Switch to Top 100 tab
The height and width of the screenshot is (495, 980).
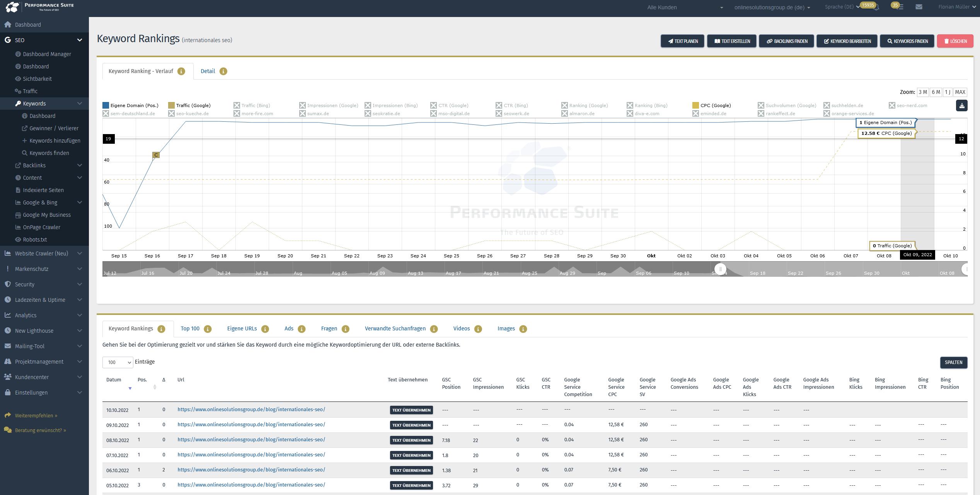(x=190, y=329)
